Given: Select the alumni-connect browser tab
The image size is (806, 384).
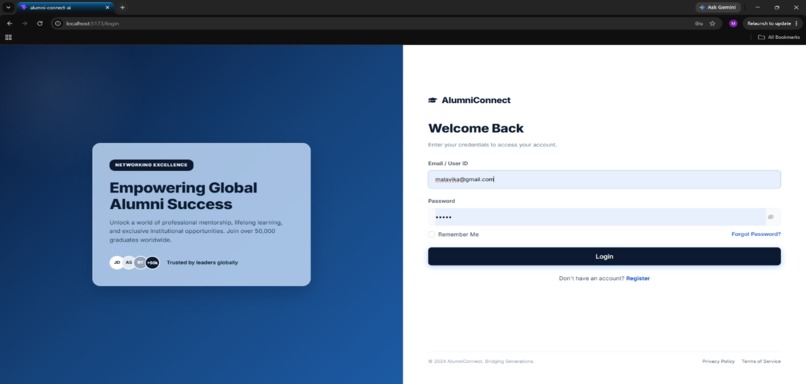Looking at the screenshot, I should click(65, 8).
